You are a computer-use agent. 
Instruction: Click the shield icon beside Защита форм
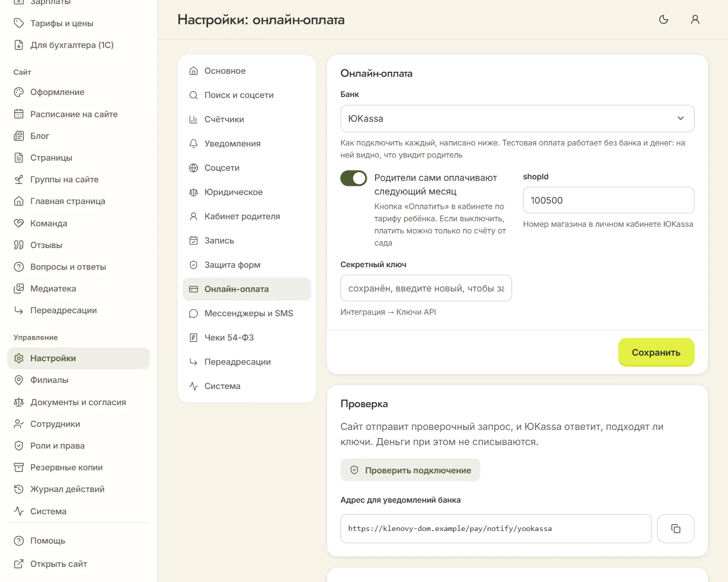coord(194,265)
